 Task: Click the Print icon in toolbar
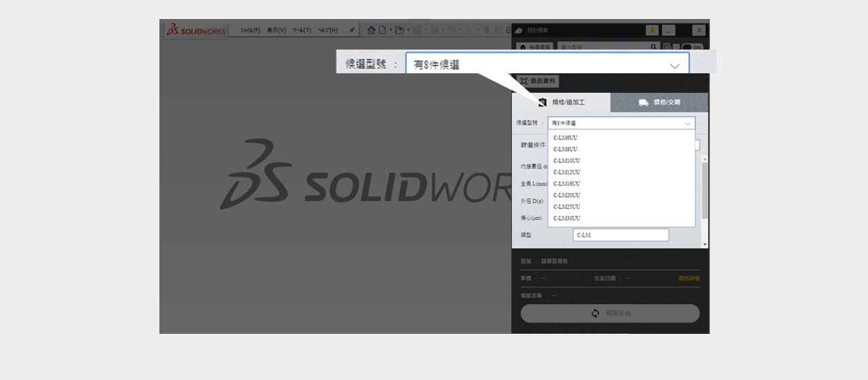(x=435, y=30)
